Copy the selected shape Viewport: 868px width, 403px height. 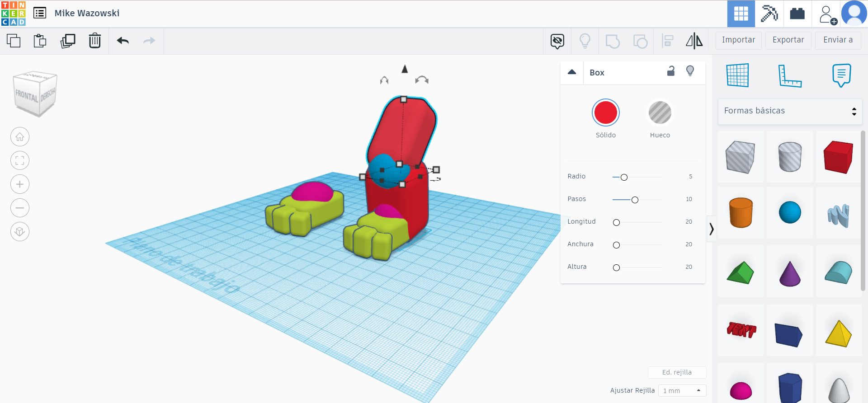pyautogui.click(x=14, y=41)
